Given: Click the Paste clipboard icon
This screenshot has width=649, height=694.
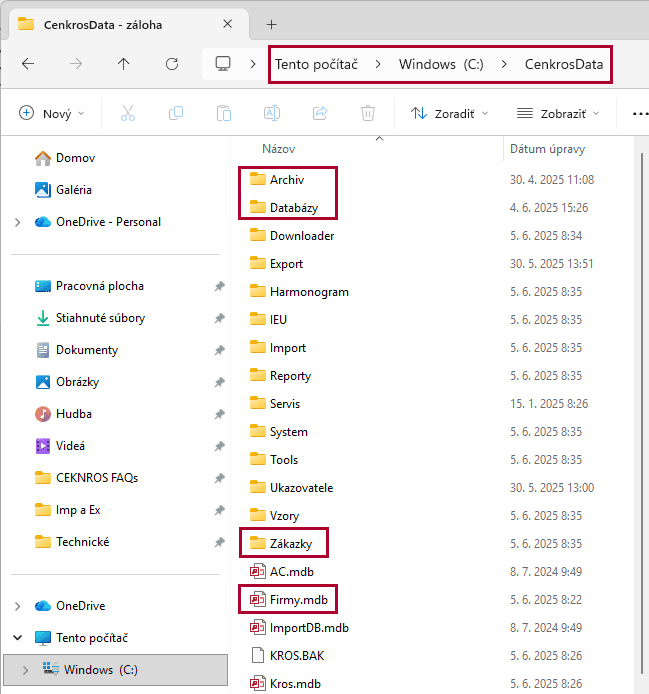Looking at the screenshot, I should click(x=224, y=113).
